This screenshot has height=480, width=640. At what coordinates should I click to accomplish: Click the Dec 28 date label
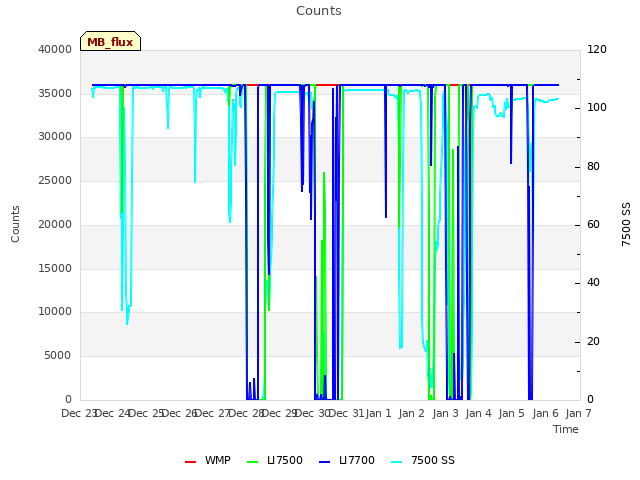247,413
